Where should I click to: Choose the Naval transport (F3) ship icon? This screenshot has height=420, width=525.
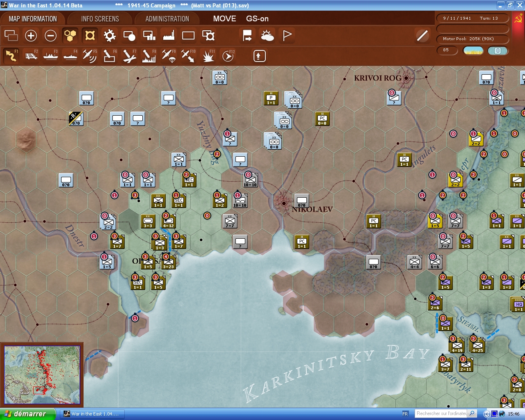pyautogui.click(x=50, y=55)
